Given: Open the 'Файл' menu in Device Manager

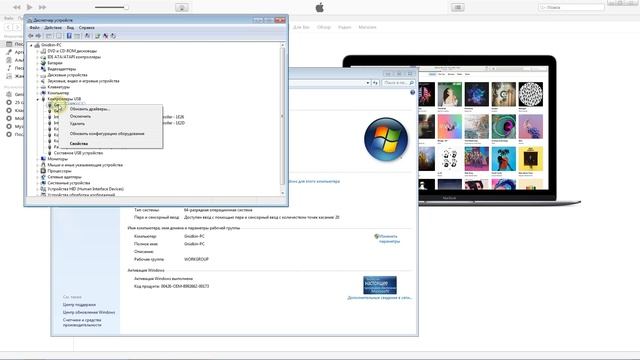Looking at the screenshot, I should point(34,28).
